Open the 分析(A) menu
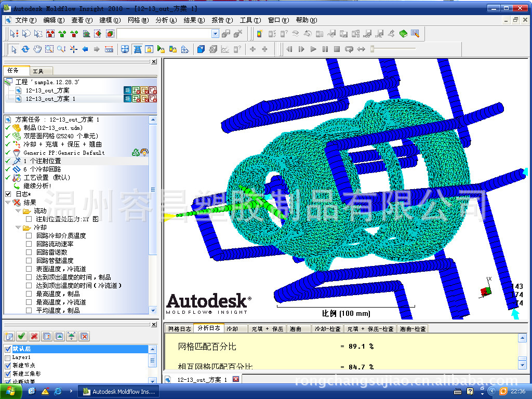Screen dimensions: 532x399 pos(166,20)
